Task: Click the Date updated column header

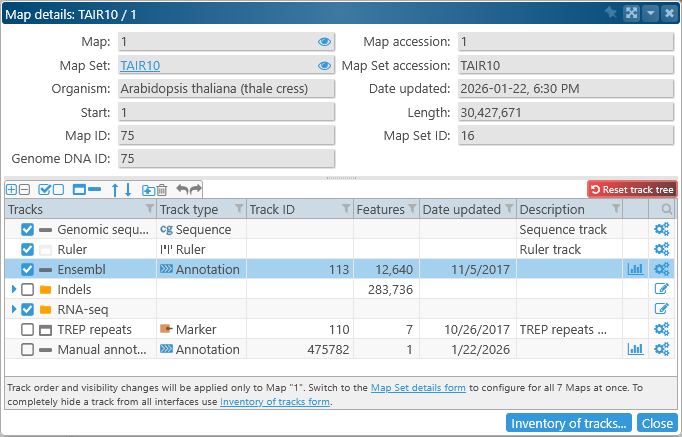Action: [x=461, y=209]
